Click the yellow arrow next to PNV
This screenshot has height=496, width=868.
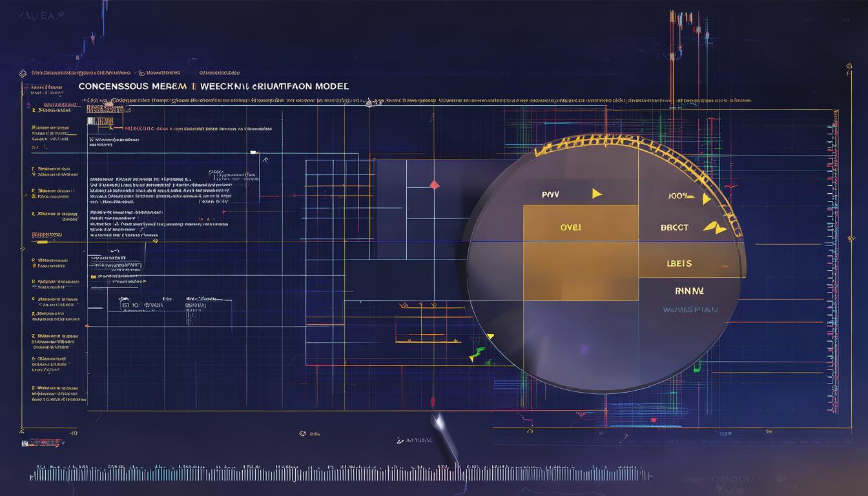(x=597, y=192)
